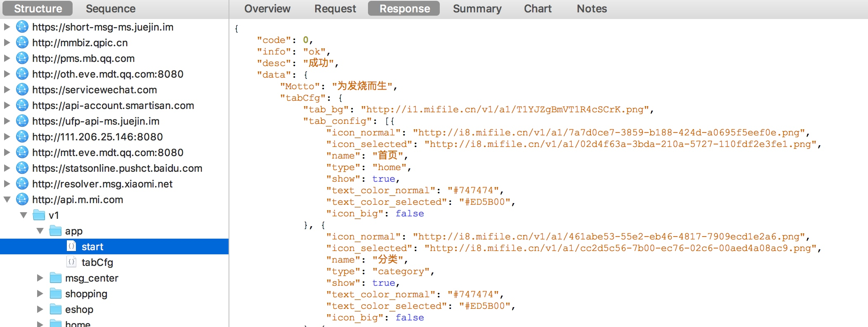Select the http://api.m.mi.com host row
Screen dimensions: 868x327
pyautogui.click(x=114, y=199)
